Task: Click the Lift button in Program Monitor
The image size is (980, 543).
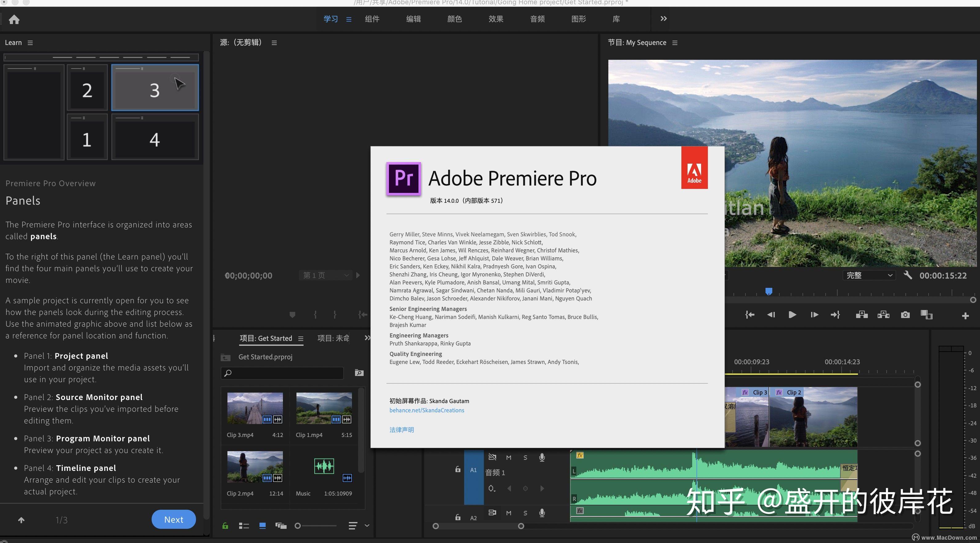Action: pos(862,315)
